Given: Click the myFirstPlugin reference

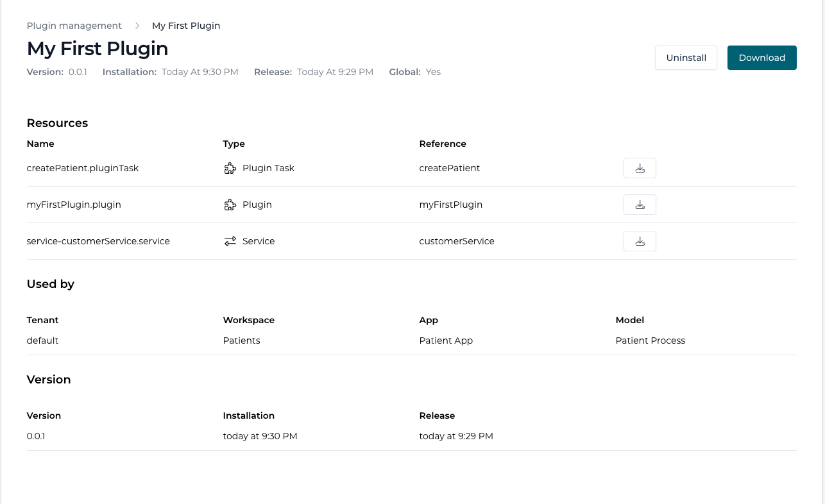Looking at the screenshot, I should (x=449, y=205).
